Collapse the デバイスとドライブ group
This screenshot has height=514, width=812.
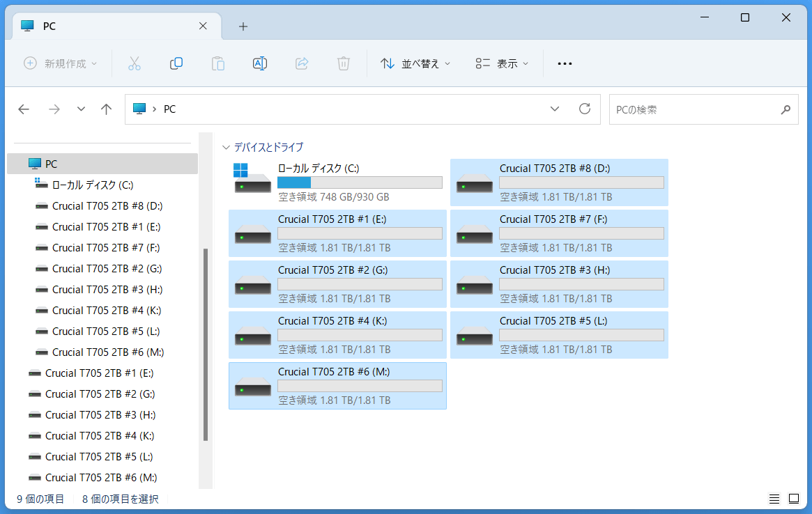[226, 147]
